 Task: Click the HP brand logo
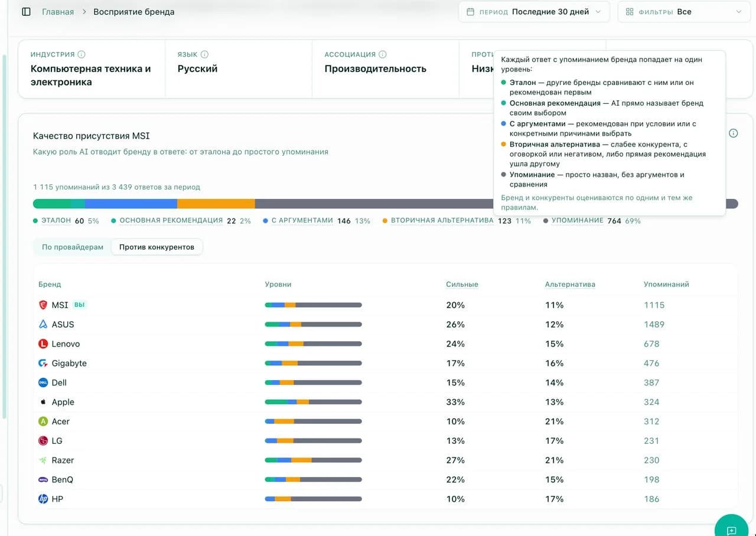point(43,499)
